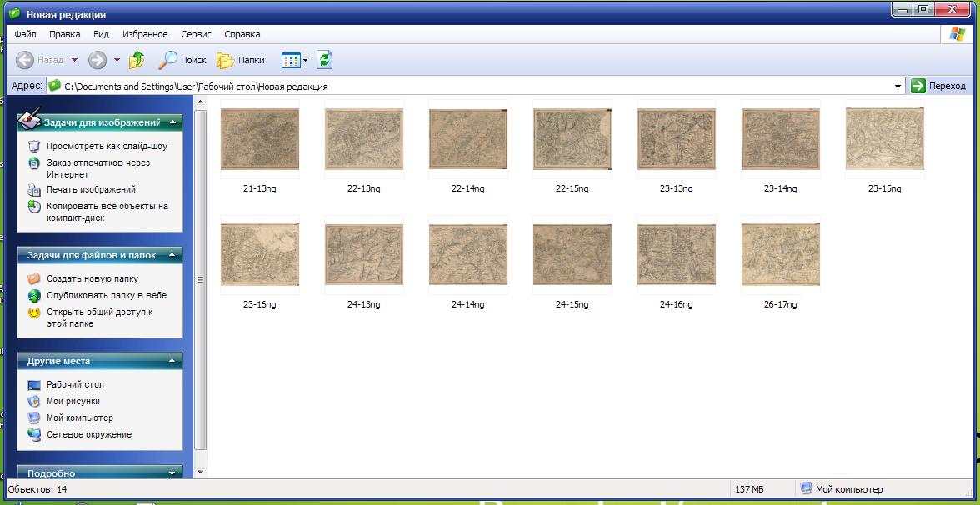Click the slideshow view icon in tasks panel

[x=34, y=146]
